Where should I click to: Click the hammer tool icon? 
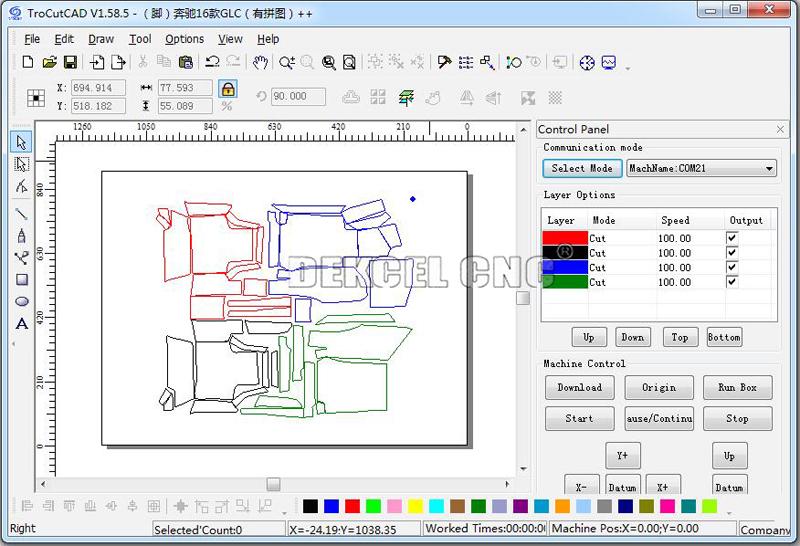(444, 62)
